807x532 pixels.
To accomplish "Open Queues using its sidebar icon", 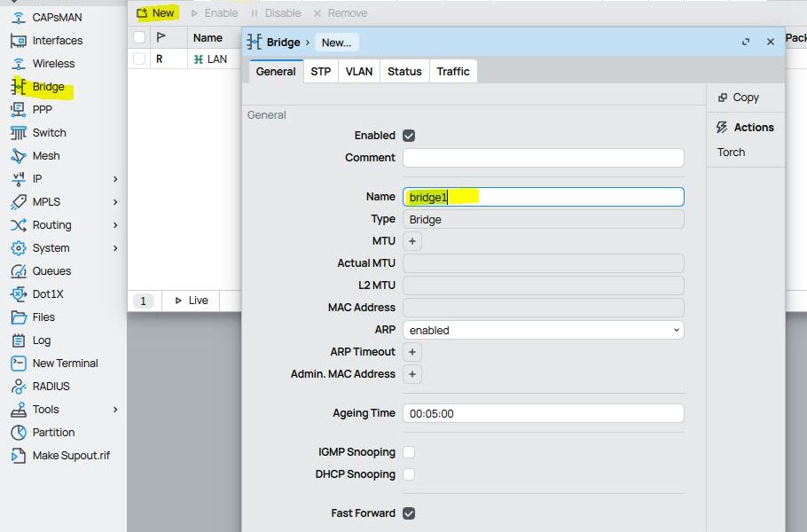I will (x=18, y=271).
